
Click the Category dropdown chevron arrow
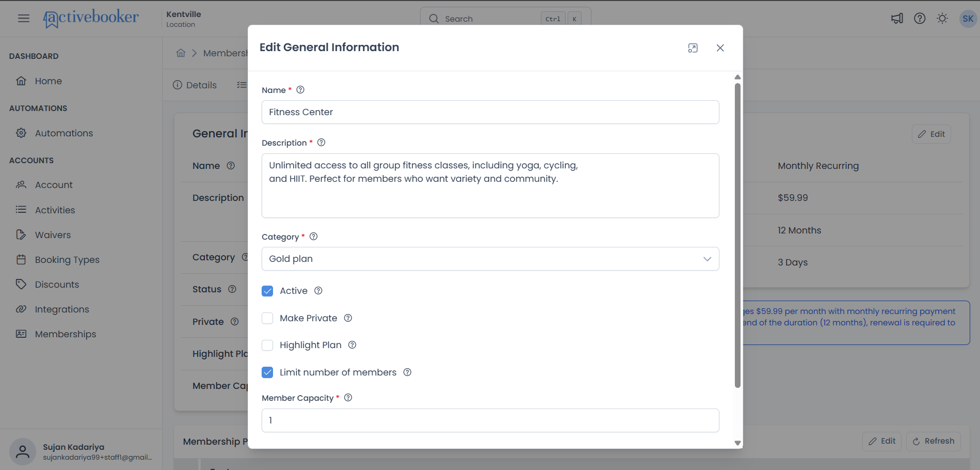[x=707, y=259]
